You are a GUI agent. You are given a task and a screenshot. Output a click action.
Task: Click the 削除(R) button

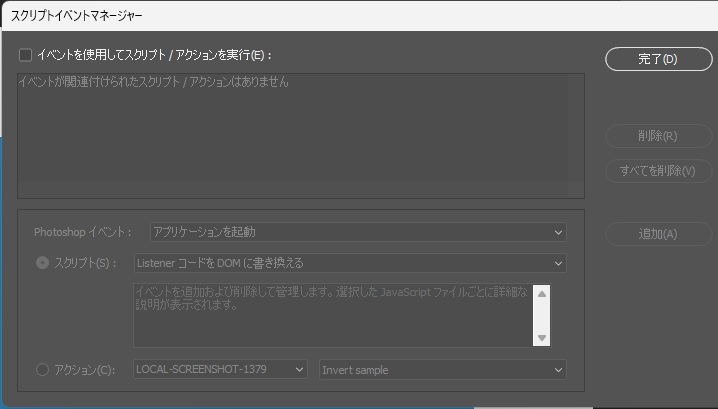point(658,136)
